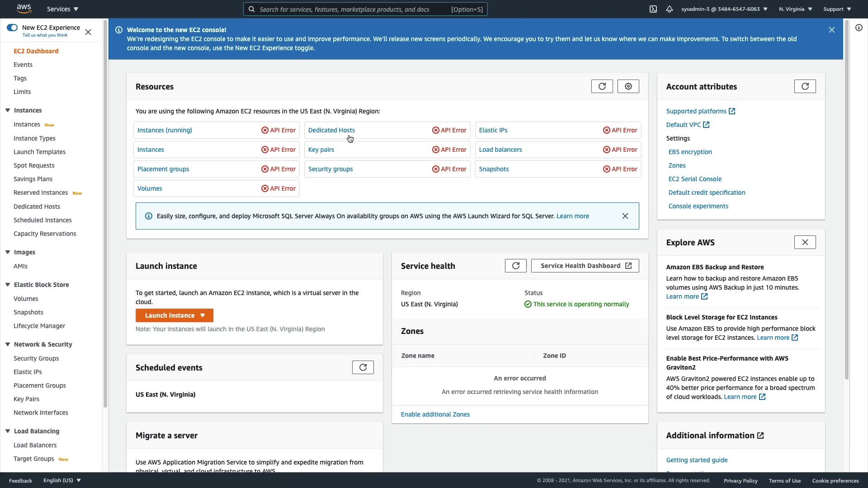Open Launch Templates in sidebar
868x488 pixels.
39,152
